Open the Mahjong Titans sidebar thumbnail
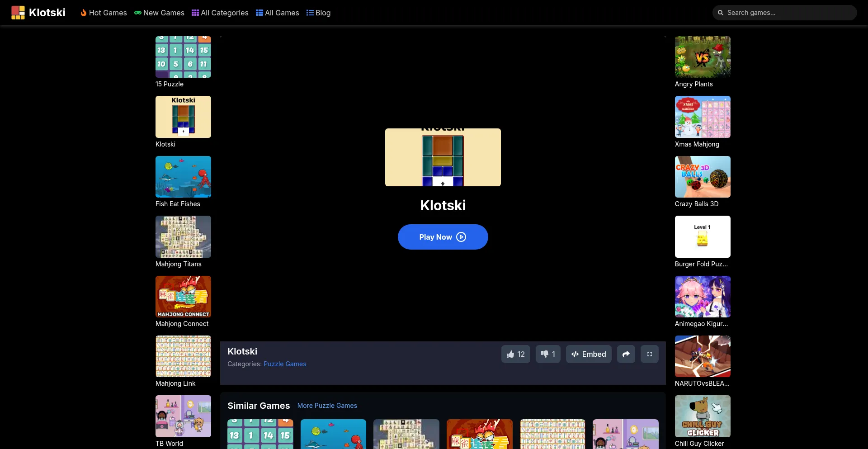Image resolution: width=868 pixels, height=449 pixels. point(183,236)
